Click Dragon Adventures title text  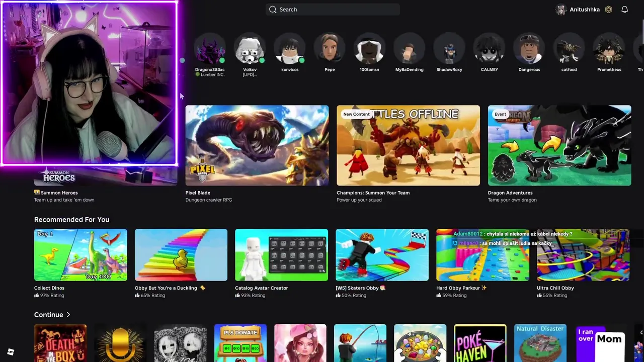[x=510, y=193]
